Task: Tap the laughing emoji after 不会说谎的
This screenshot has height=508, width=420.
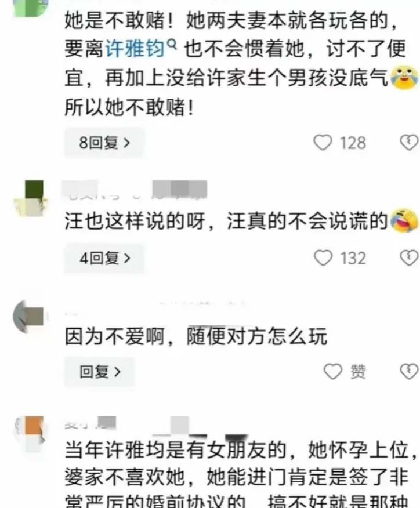Action: pyautogui.click(x=404, y=220)
